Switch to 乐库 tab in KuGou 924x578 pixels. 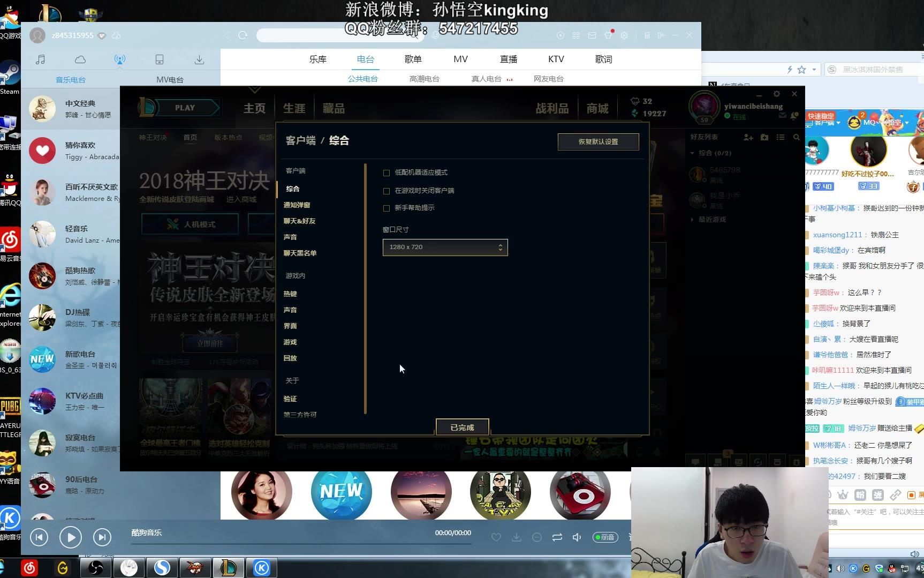coord(318,59)
